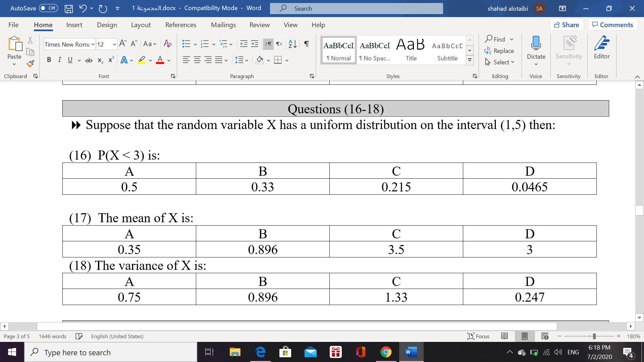Toggle italic formatting

[60, 60]
